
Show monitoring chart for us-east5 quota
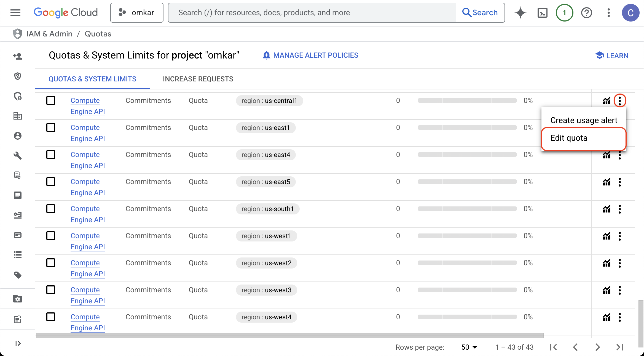coord(607,182)
